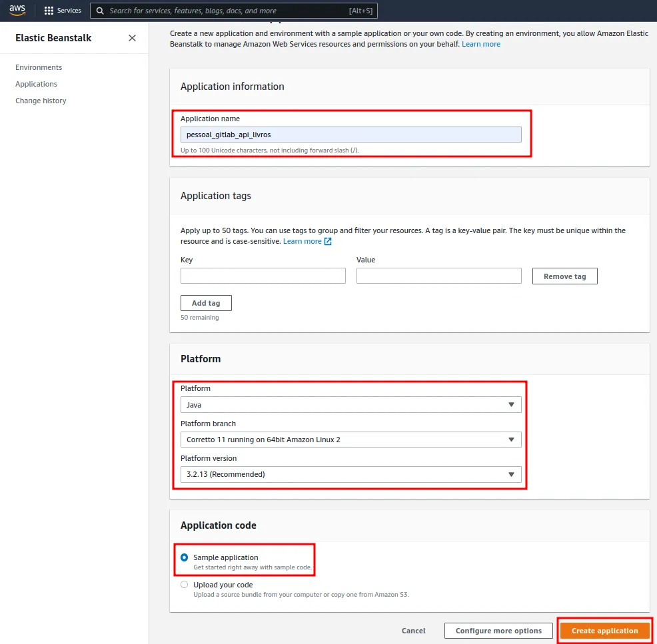Screen dimensions: 657x644
Task: Select the Upload your code radio option
Action: [x=184, y=585]
